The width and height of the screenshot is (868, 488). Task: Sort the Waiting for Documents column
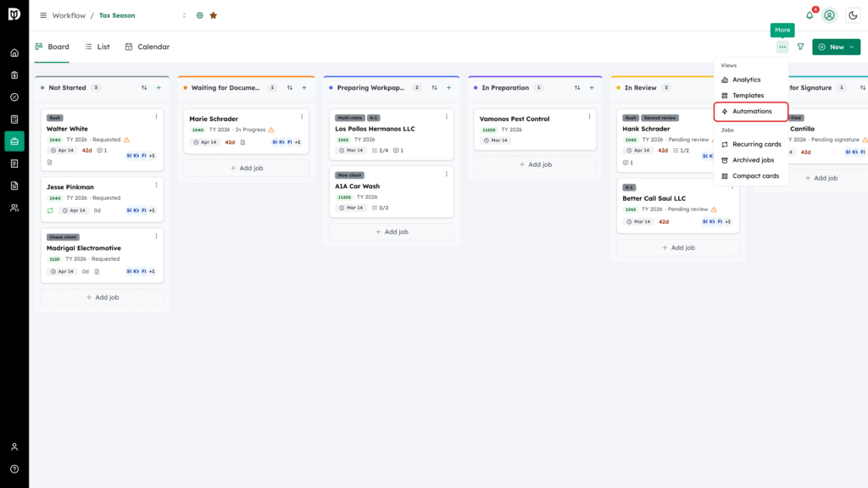(290, 88)
